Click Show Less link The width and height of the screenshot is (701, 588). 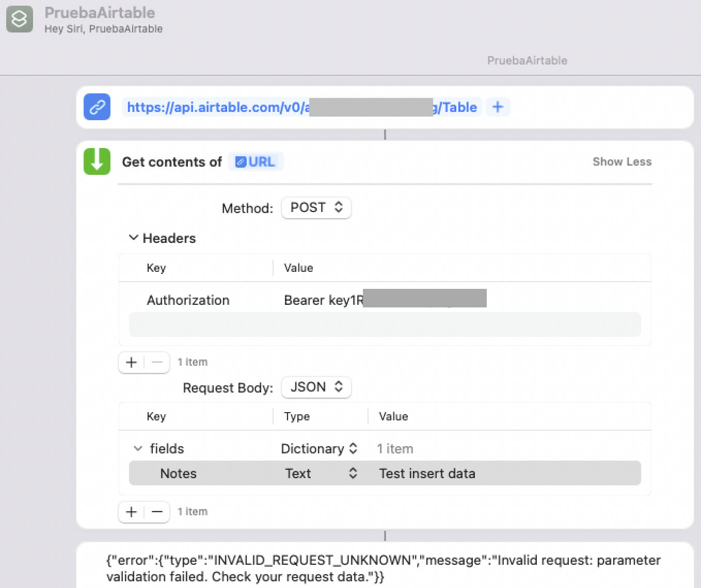(x=622, y=161)
